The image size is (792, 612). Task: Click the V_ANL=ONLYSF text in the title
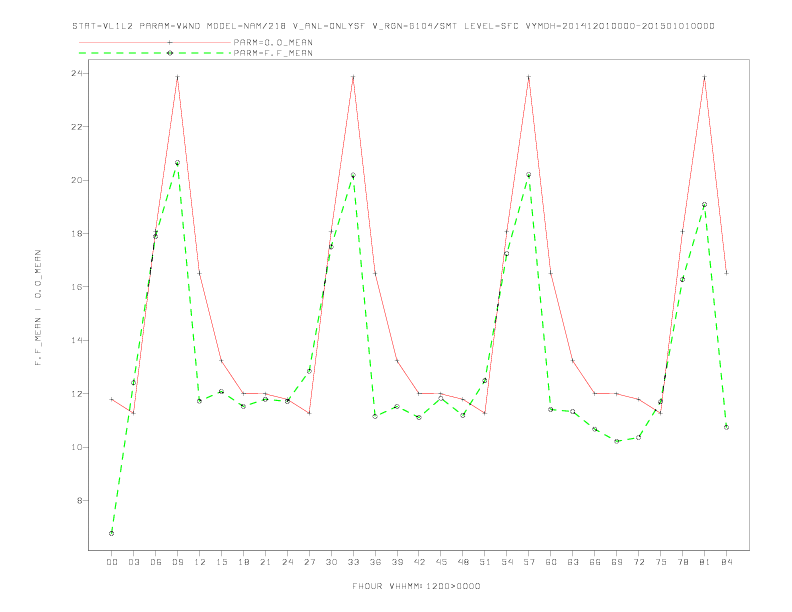point(329,26)
